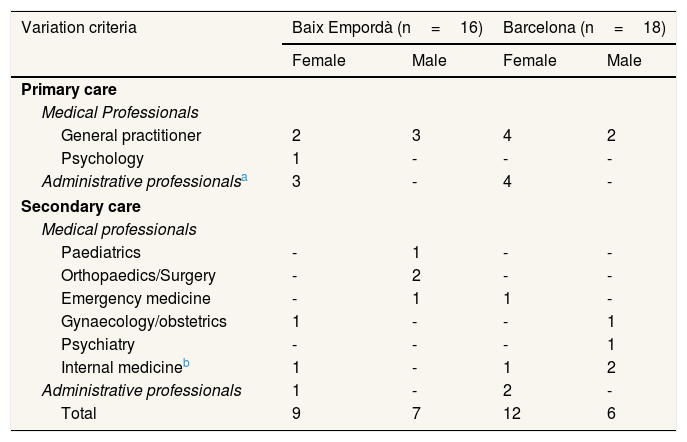Click Administrative professionals under Secondary care
The image size is (687, 442).
click(141, 389)
